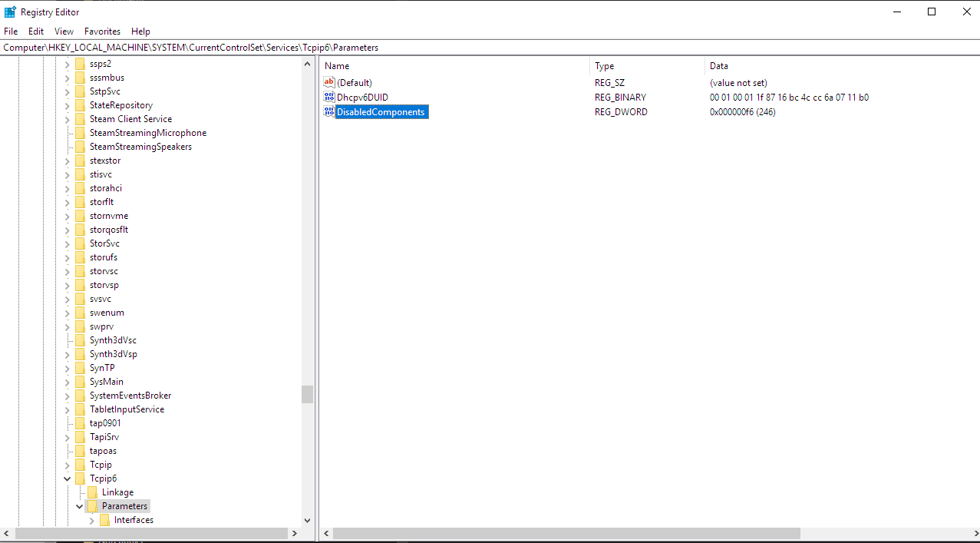
Task: Open the Edit menu
Action: tap(36, 31)
